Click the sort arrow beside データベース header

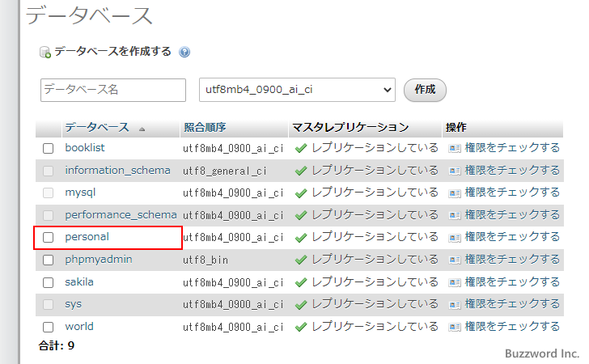(x=142, y=129)
